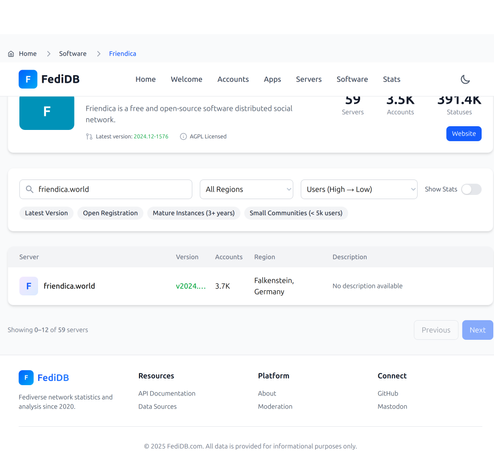494x466 pixels.
Task: Click the friendica.world server avatar icon
Action: [29, 286]
